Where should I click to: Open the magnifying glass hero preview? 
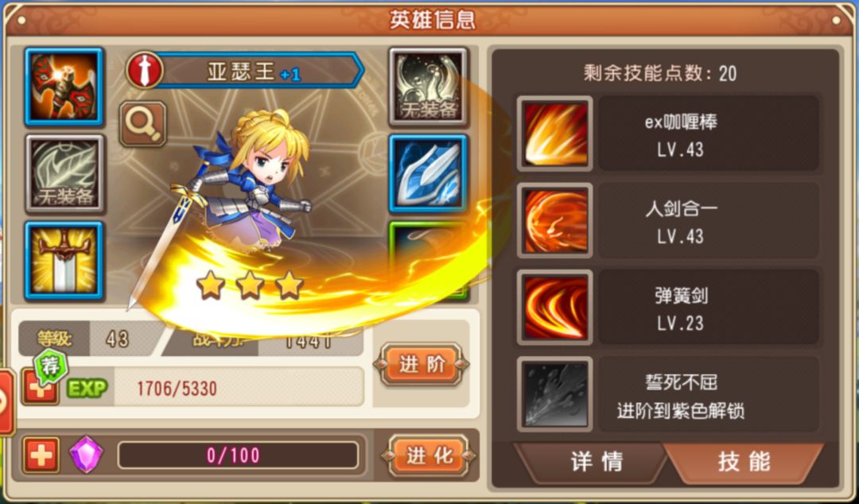tap(143, 124)
